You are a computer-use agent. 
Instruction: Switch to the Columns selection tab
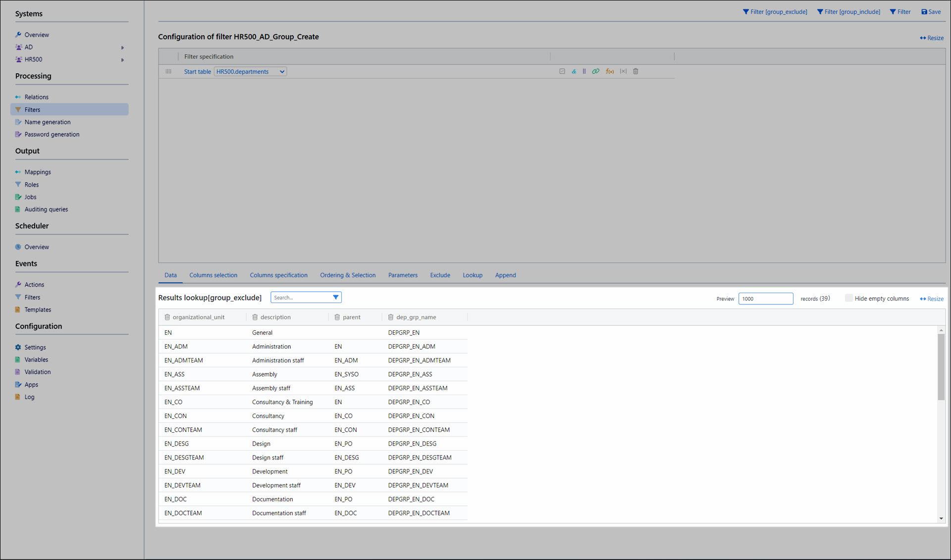click(213, 275)
